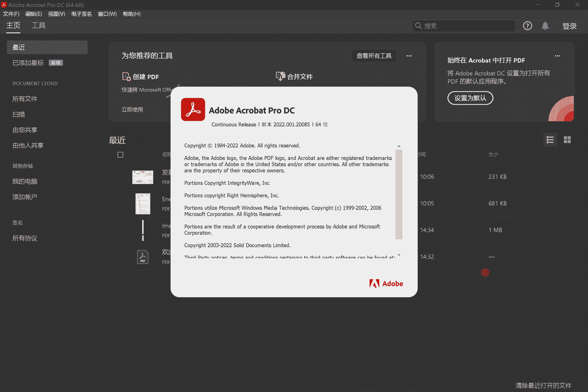This screenshot has width=588, height=392.
Task: Open the 文件(F) menu
Action: click(x=11, y=14)
